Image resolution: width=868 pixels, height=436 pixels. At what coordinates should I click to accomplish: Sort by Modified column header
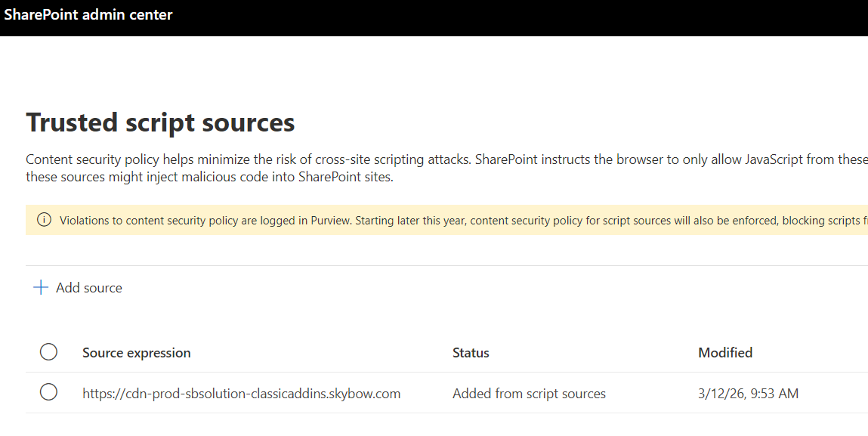pos(725,353)
